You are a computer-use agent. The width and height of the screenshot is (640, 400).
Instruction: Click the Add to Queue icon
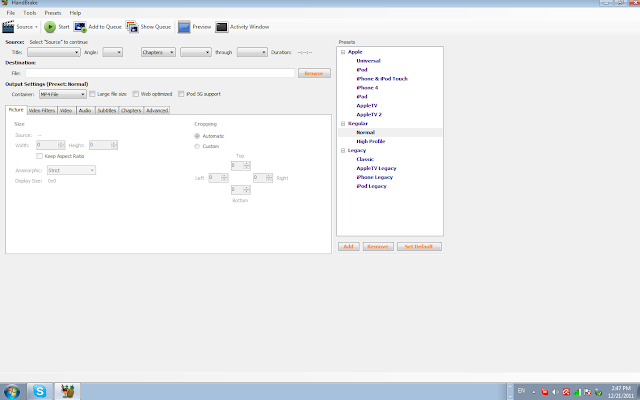(x=80, y=27)
